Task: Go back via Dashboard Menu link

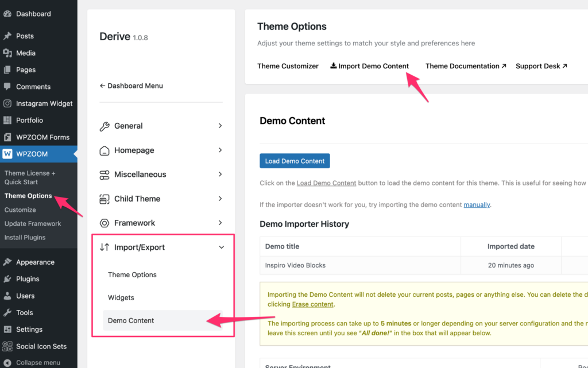Action: point(131,86)
